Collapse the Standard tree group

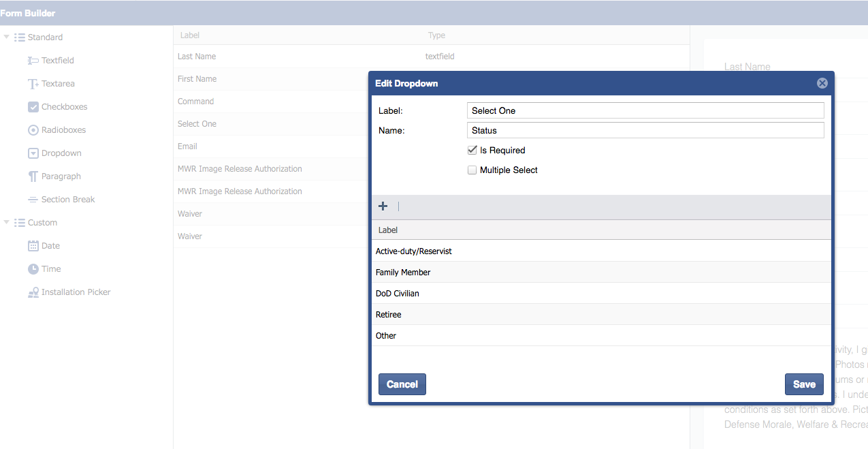tap(6, 37)
